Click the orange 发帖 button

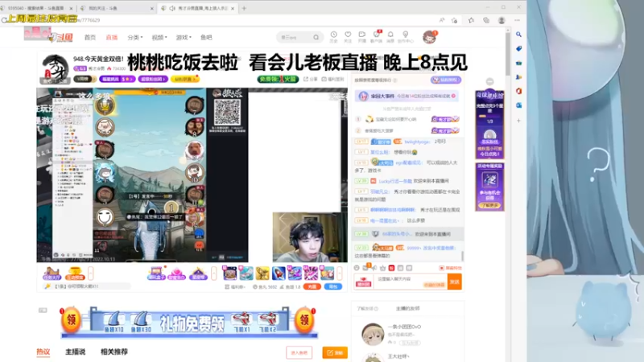tap(335, 352)
